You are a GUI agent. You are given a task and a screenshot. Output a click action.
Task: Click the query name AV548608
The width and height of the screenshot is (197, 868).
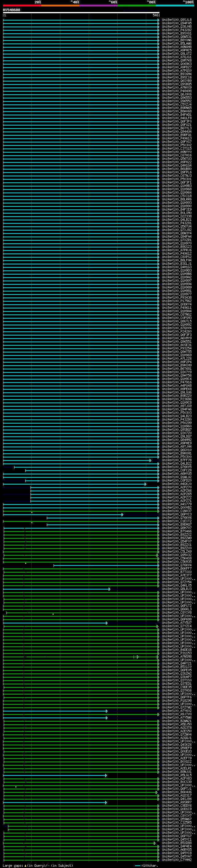(11, 10)
